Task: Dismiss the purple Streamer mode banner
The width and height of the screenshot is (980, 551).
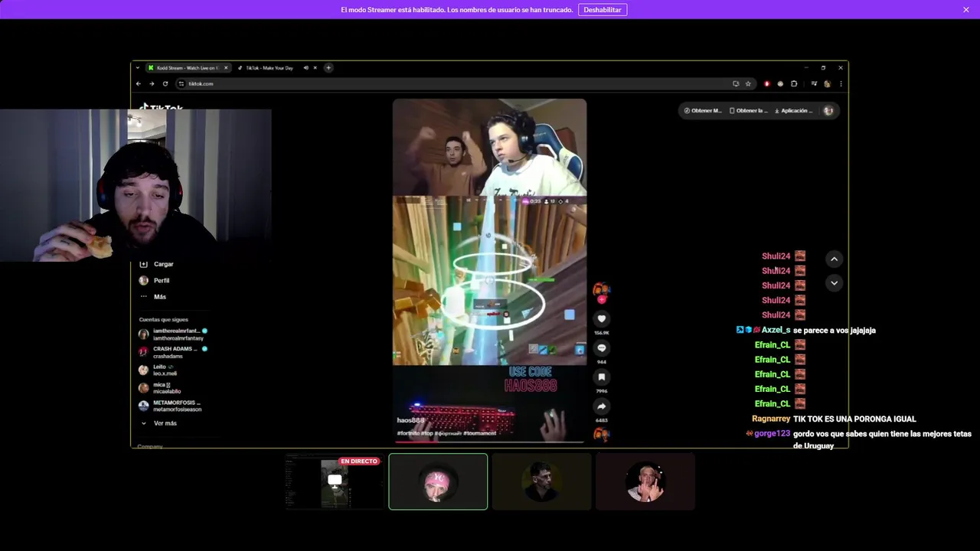Action: coord(966,10)
